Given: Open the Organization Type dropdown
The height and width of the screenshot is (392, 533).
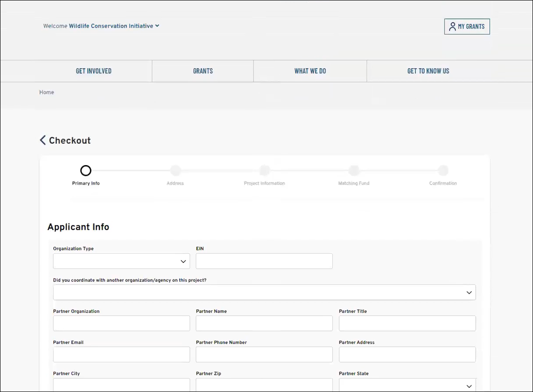Looking at the screenshot, I should click(x=121, y=261).
